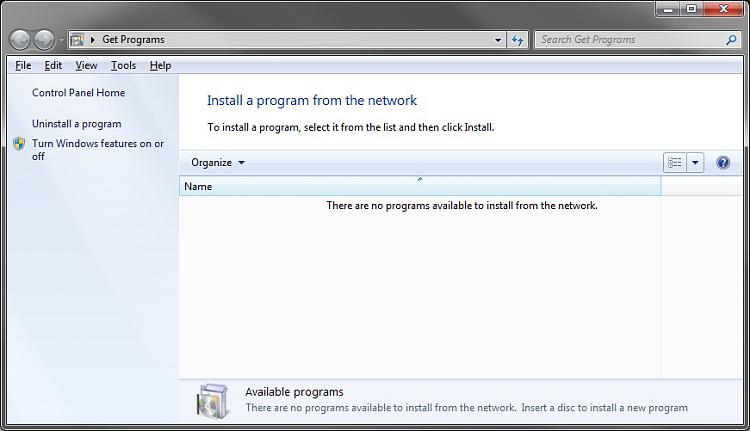This screenshot has width=750, height=431.
Task: Select the Get Programs breadcrumb
Action: tap(133, 40)
